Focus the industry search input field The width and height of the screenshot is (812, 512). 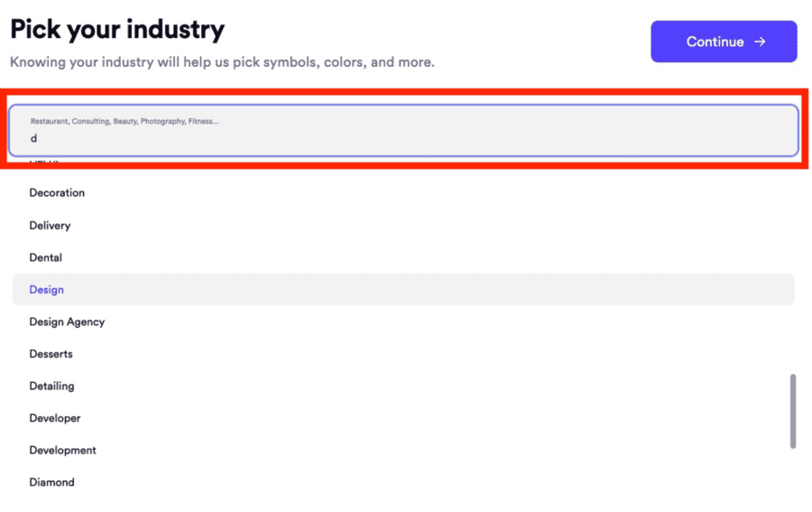(403, 131)
